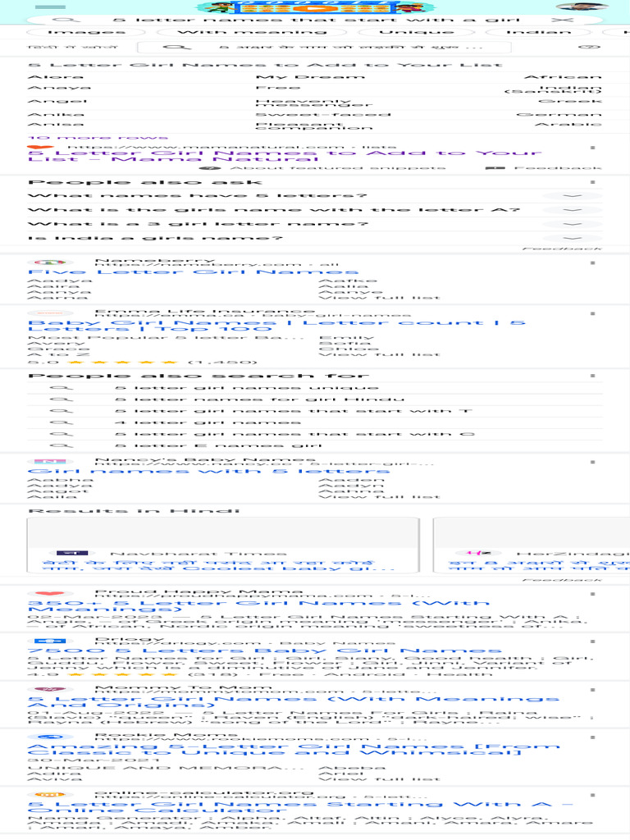
Task: Open Proud Happy Mama result options menu
Action: pyautogui.click(x=592, y=594)
